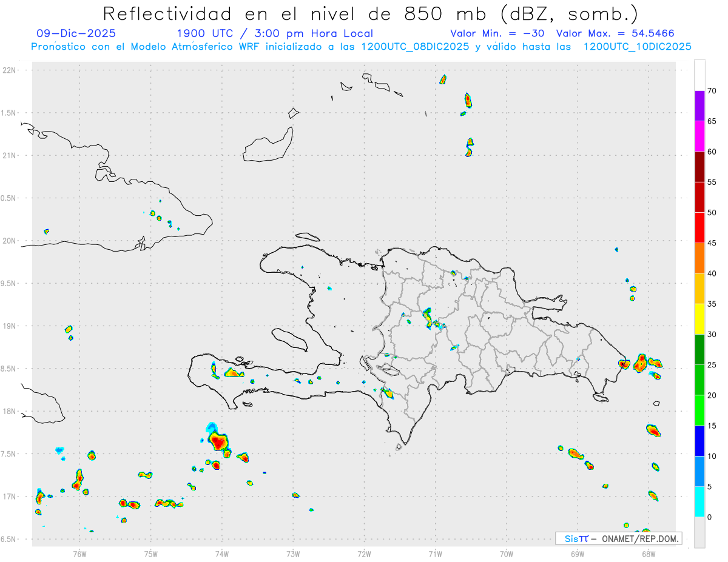
Task: Select the orange 40-45 dBZ color band
Action: (x=699, y=258)
